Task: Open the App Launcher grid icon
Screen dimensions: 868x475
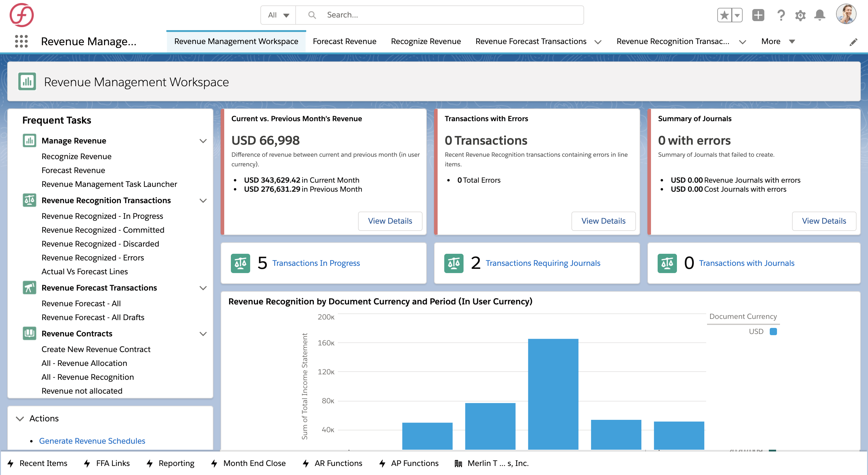Action: click(x=21, y=41)
